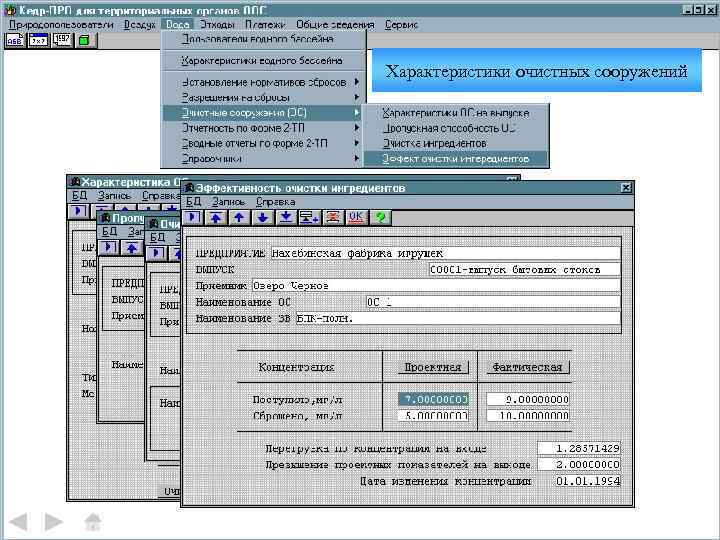Expand Очистные сооружения (ОС) submenu
This screenshot has height=540, width=720.
coord(264,112)
